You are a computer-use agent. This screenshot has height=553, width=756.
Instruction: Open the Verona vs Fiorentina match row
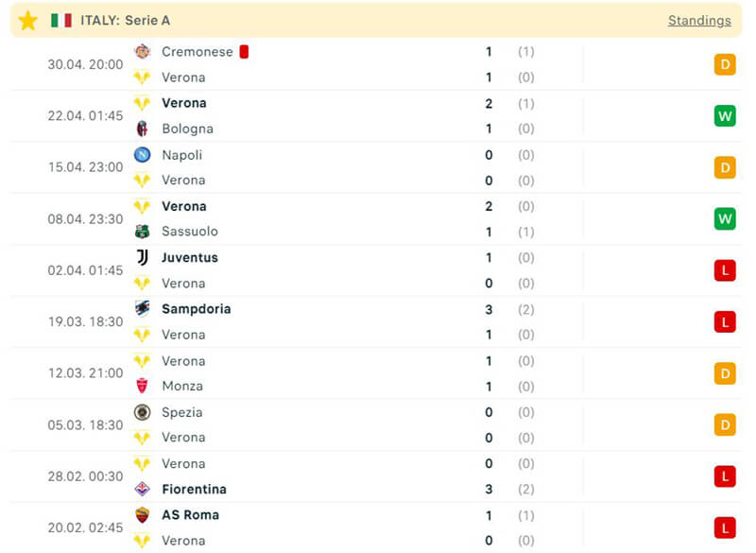tap(378, 476)
